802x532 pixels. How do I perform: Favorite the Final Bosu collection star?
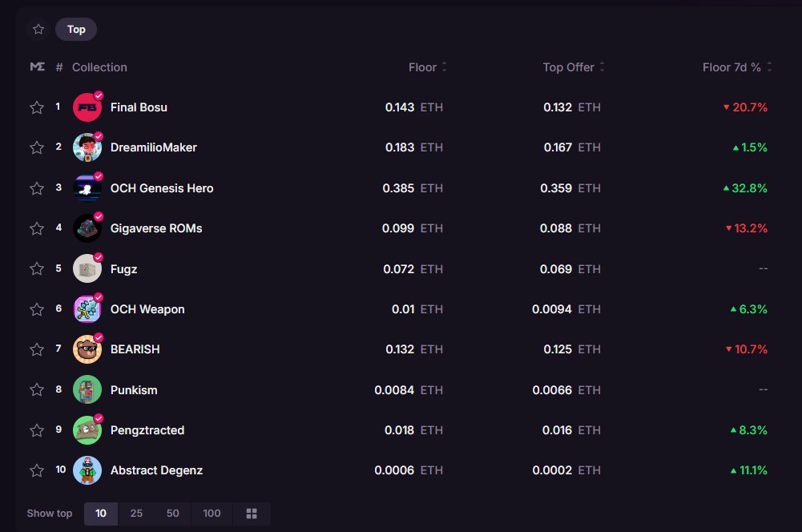37,107
